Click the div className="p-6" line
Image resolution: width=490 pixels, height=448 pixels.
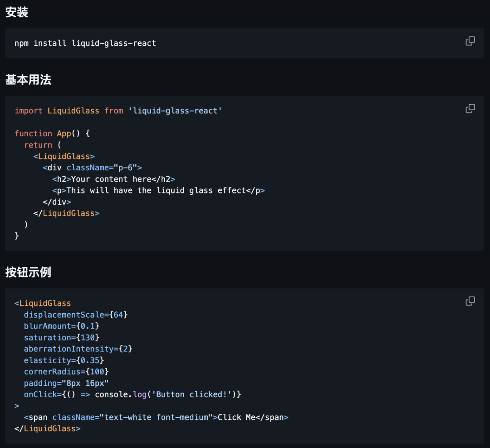93,168
